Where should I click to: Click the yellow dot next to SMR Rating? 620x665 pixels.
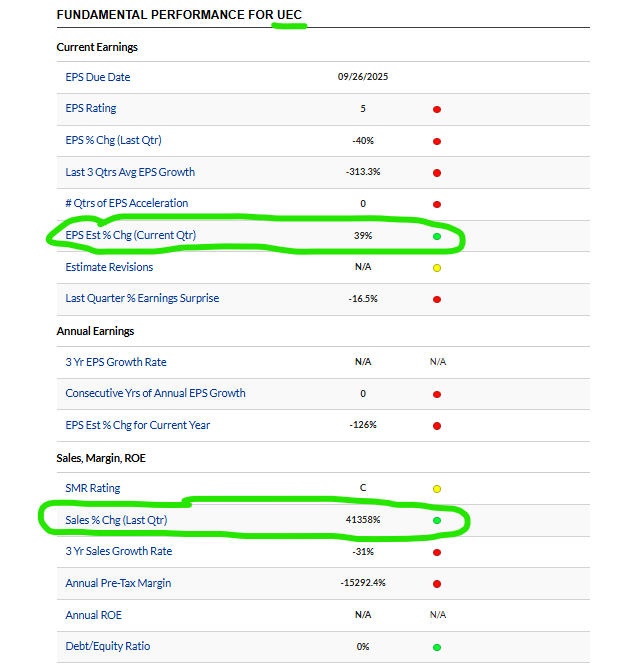pos(436,489)
